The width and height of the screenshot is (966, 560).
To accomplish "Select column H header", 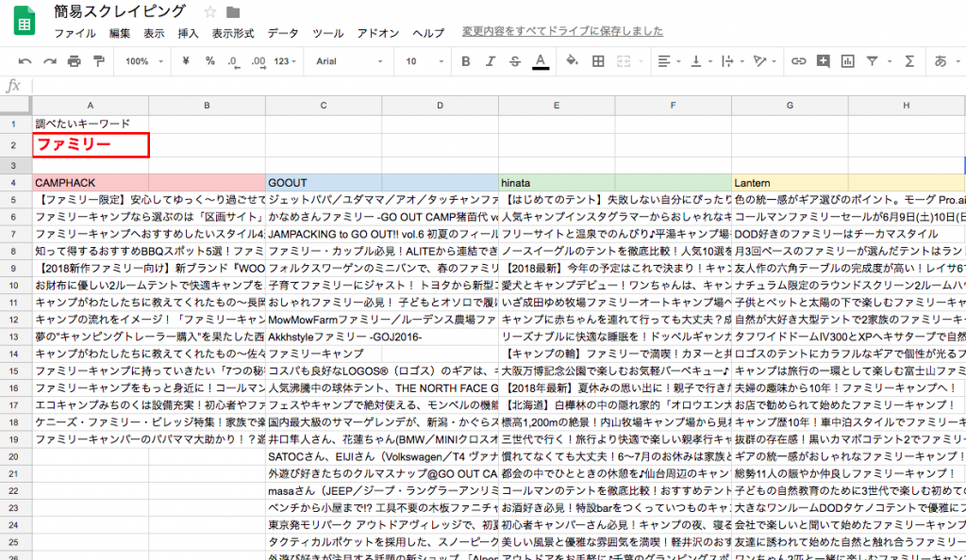I will 907,106.
